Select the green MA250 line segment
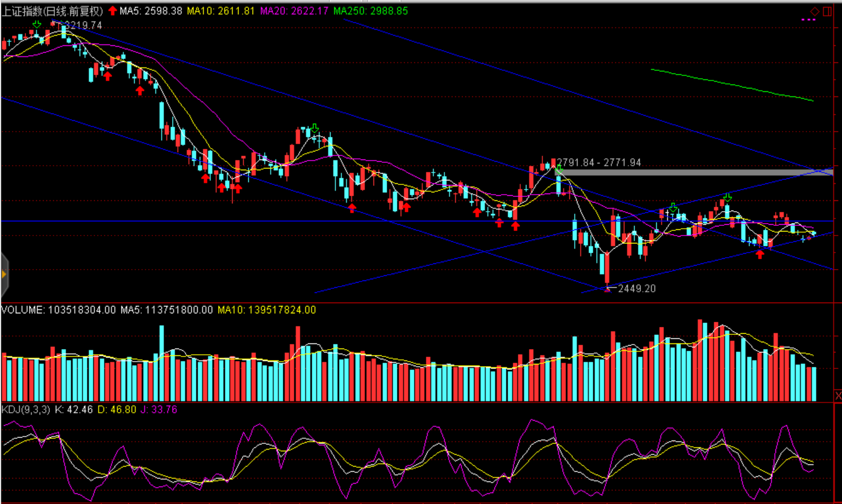This screenshot has width=842, height=504. pos(732,85)
